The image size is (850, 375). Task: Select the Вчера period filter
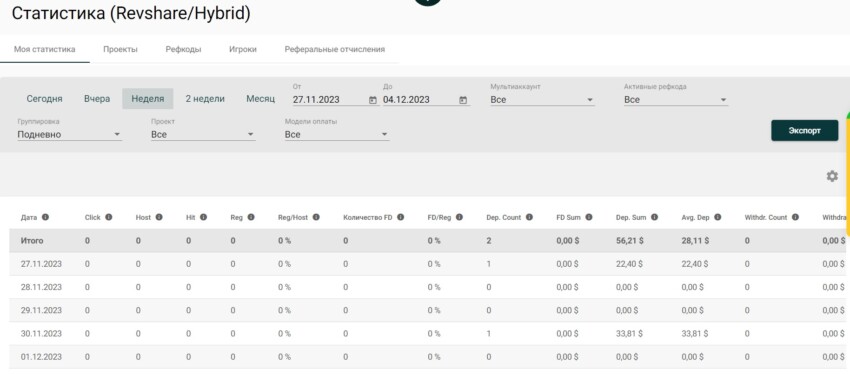[97, 99]
